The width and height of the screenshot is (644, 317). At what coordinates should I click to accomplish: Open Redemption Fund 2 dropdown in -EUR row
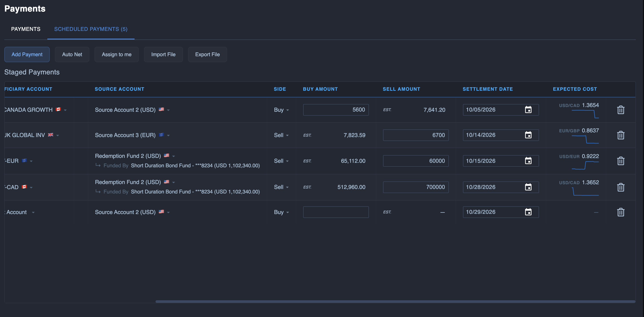pos(174,156)
